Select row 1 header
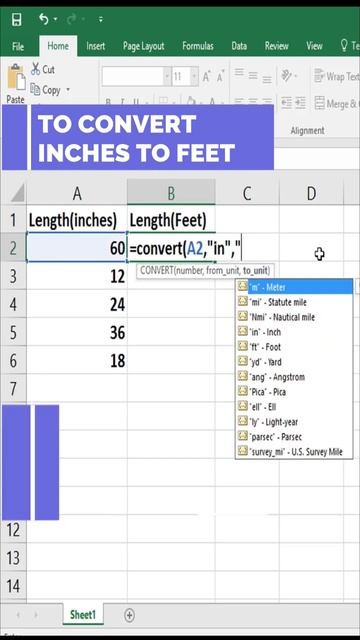 tap(13, 220)
